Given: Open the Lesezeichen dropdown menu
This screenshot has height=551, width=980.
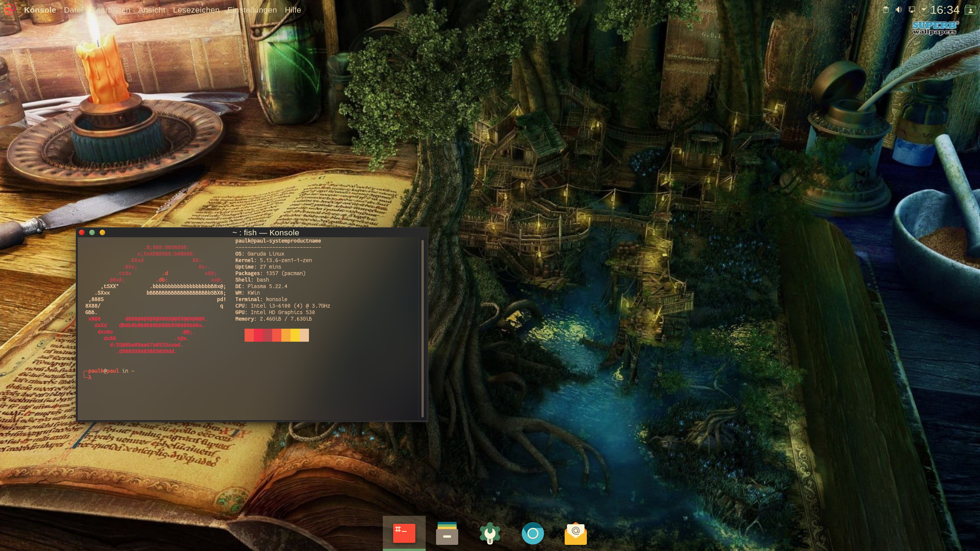Looking at the screenshot, I should [196, 10].
